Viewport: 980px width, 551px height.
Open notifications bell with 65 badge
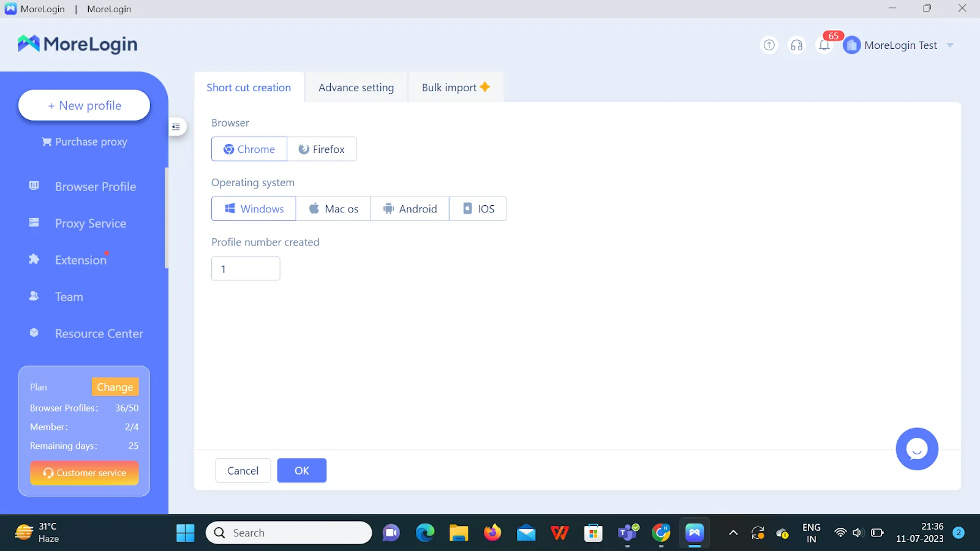[x=824, y=45]
